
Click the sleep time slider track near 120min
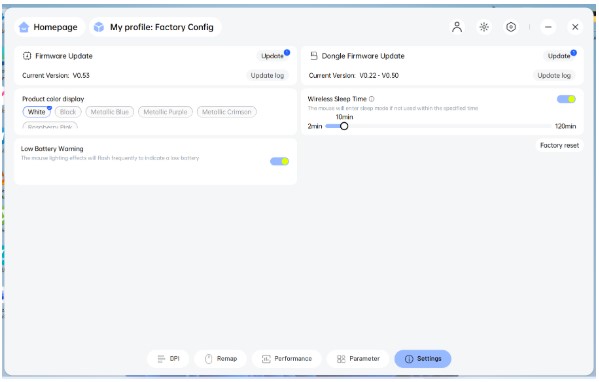(548, 126)
